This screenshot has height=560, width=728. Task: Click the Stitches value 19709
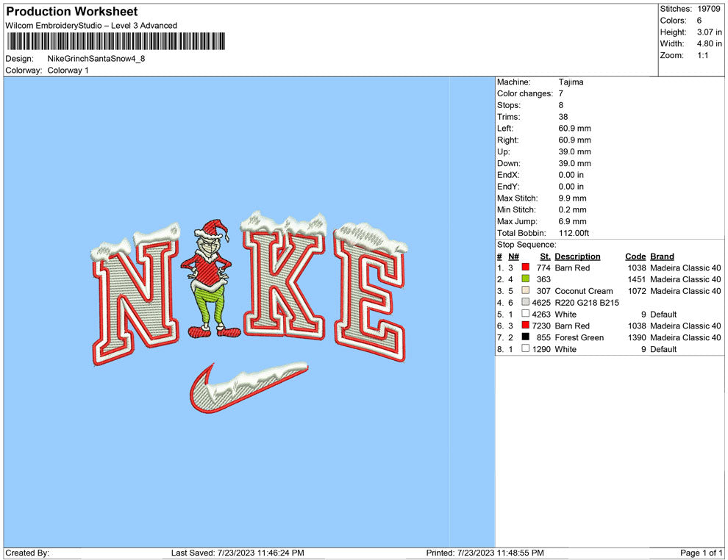pyautogui.click(x=709, y=9)
